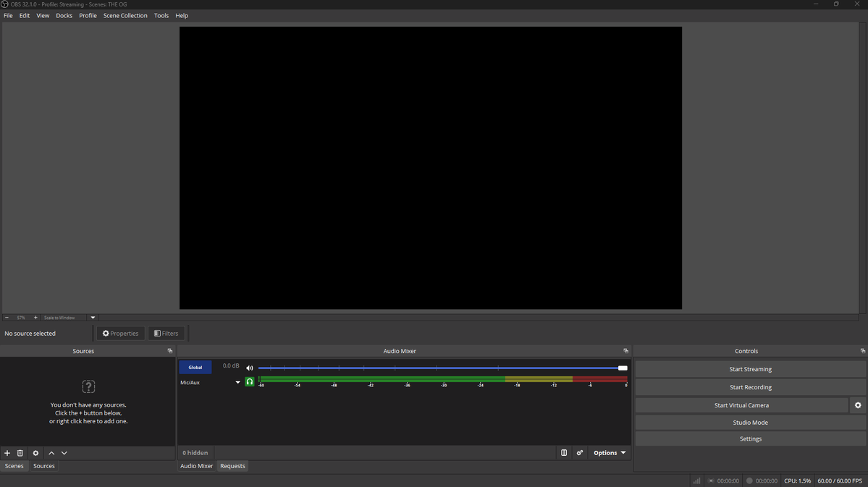Move source up with the up arrow
The image size is (868, 487).
[x=51, y=453]
